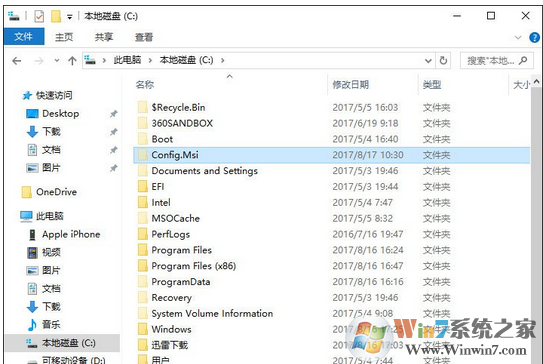Click the search magnifier icon
Screen dimensions: 543x364
tap(523, 61)
